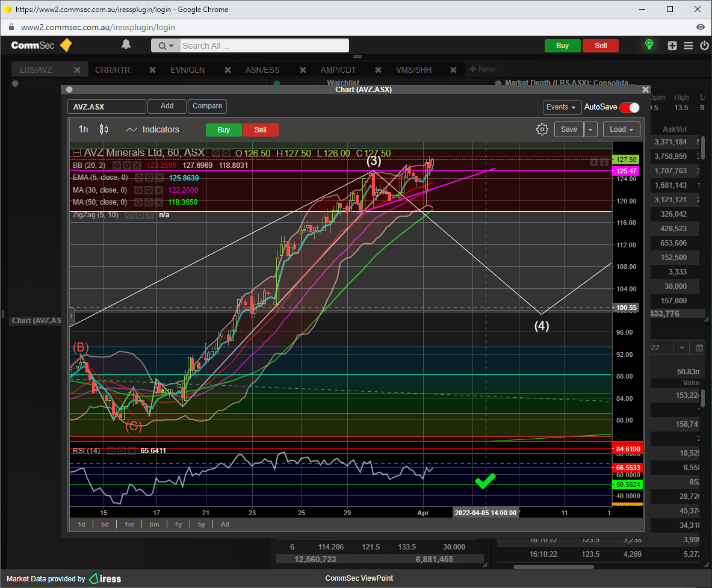
Task: Click the power logout icon
Action: tap(704, 46)
